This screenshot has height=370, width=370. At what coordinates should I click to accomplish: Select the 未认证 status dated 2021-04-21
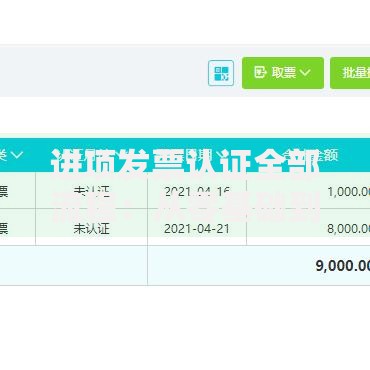tap(91, 228)
